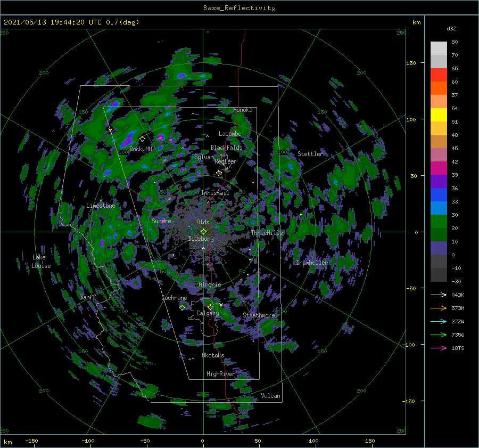
Task: Click the Ponoka city label
Action: coord(243,110)
